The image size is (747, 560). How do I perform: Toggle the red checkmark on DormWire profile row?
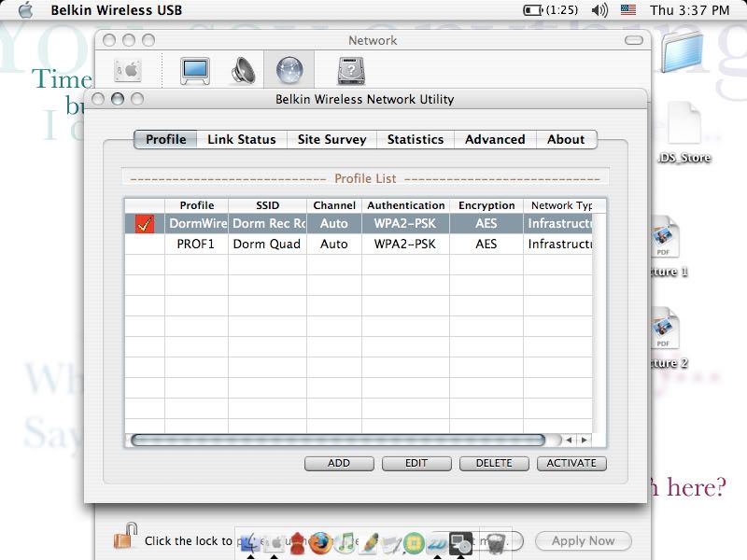pyautogui.click(x=145, y=223)
